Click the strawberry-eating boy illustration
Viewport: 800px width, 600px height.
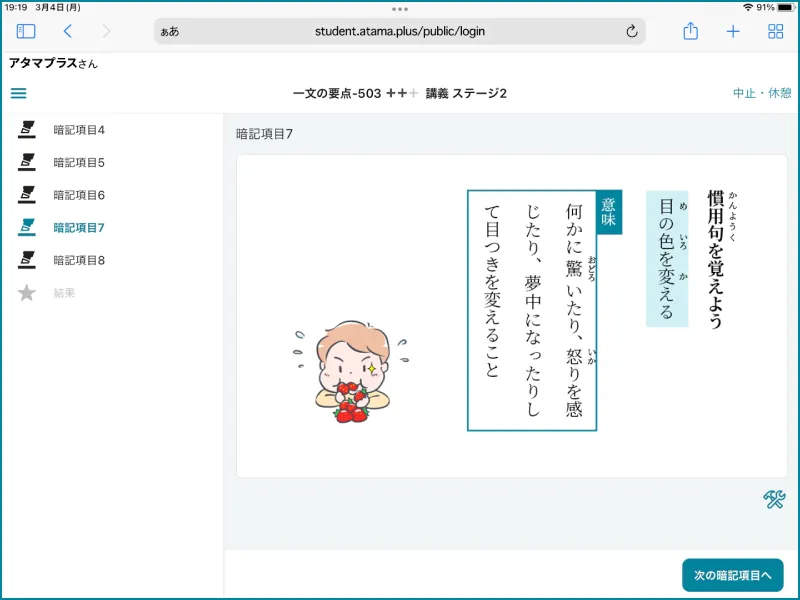tap(352, 371)
